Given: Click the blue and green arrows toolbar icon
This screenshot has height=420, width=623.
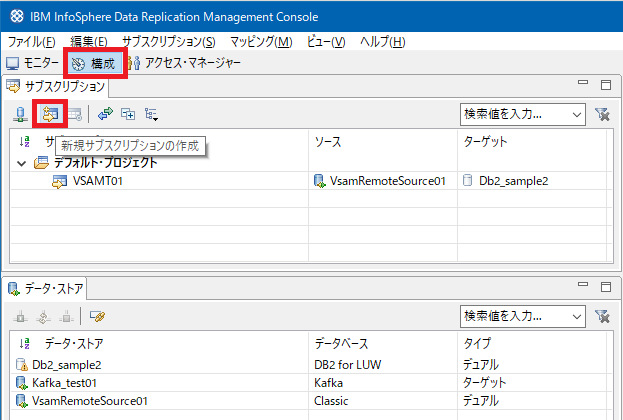Looking at the screenshot, I should point(105,114).
